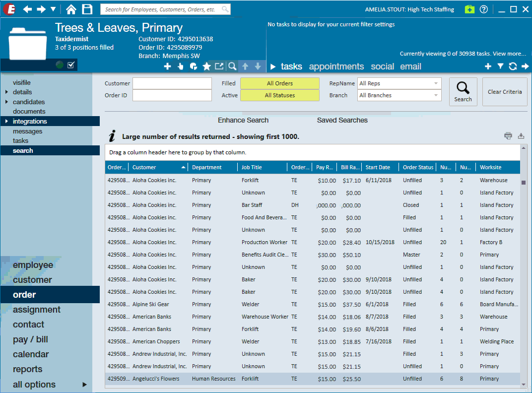Viewport: 532px width, 393px height.
Task: Click the main search field magnifier
Action: (225, 9)
